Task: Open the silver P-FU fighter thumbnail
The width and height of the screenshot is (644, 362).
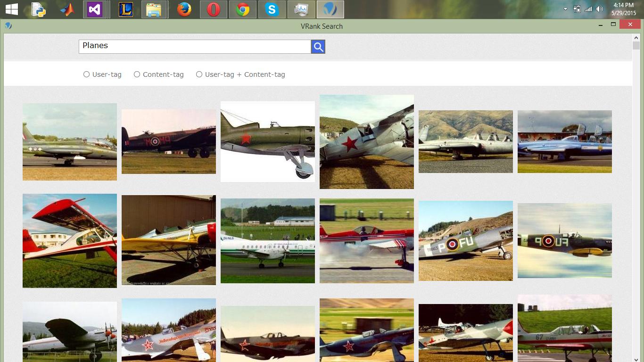Action: click(x=466, y=241)
